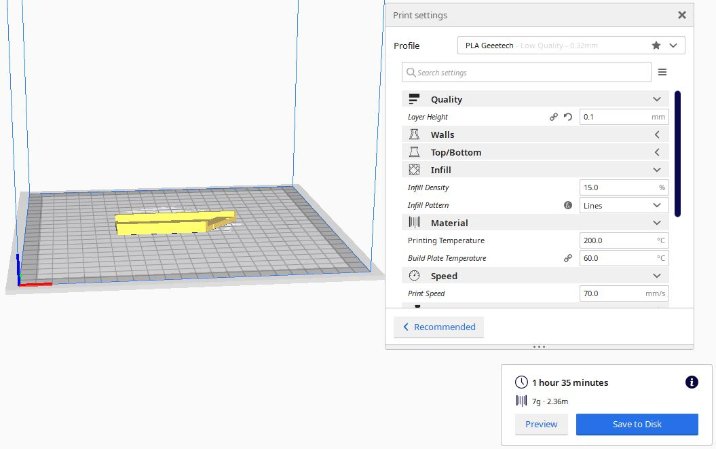Open the Profile dropdown

pos(571,45)
